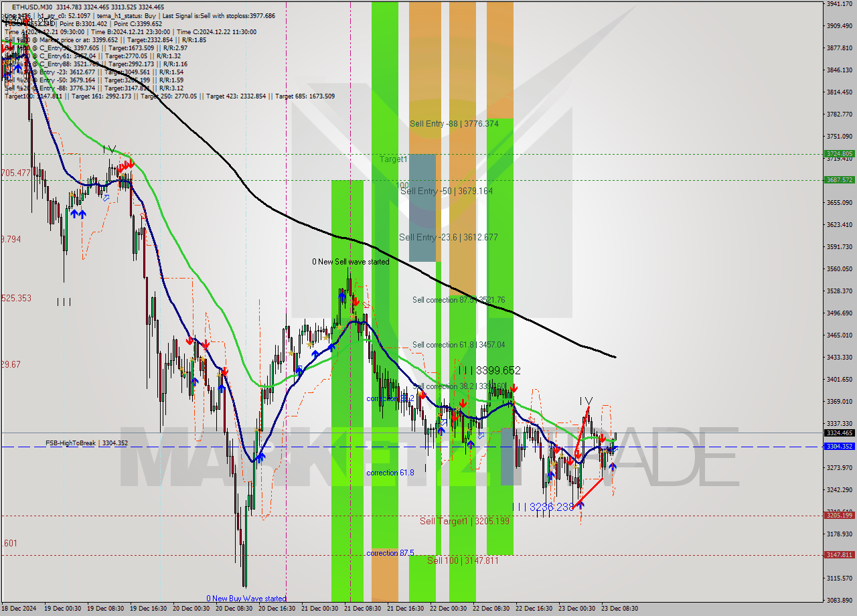Click the '19 Dec 08:30' time axis label
857x616 pixels.
[105, 609]
